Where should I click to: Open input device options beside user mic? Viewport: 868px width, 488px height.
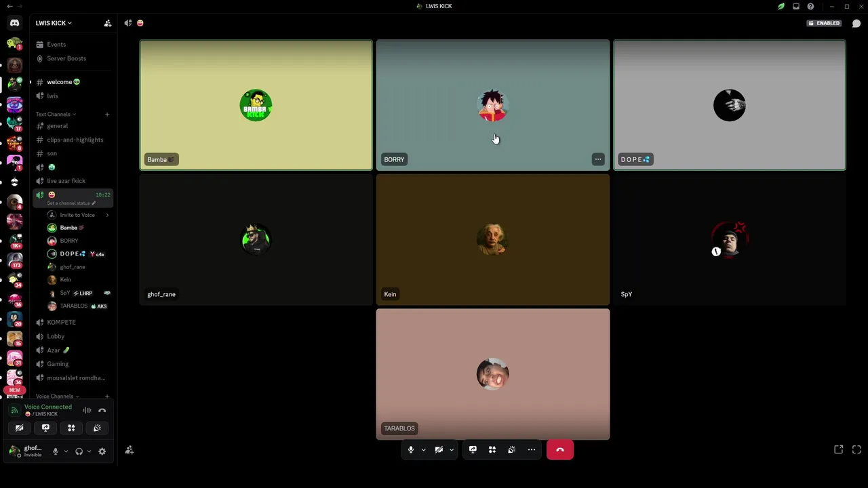point(66,451)
